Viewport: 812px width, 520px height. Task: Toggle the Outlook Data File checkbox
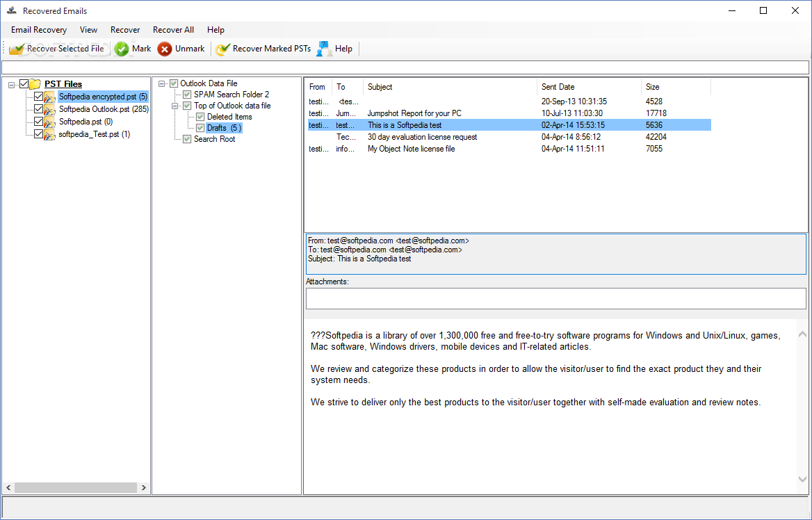click(174, 83)
